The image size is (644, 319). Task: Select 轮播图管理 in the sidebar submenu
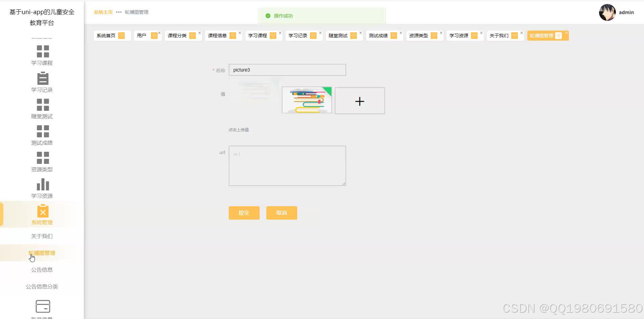42,253
